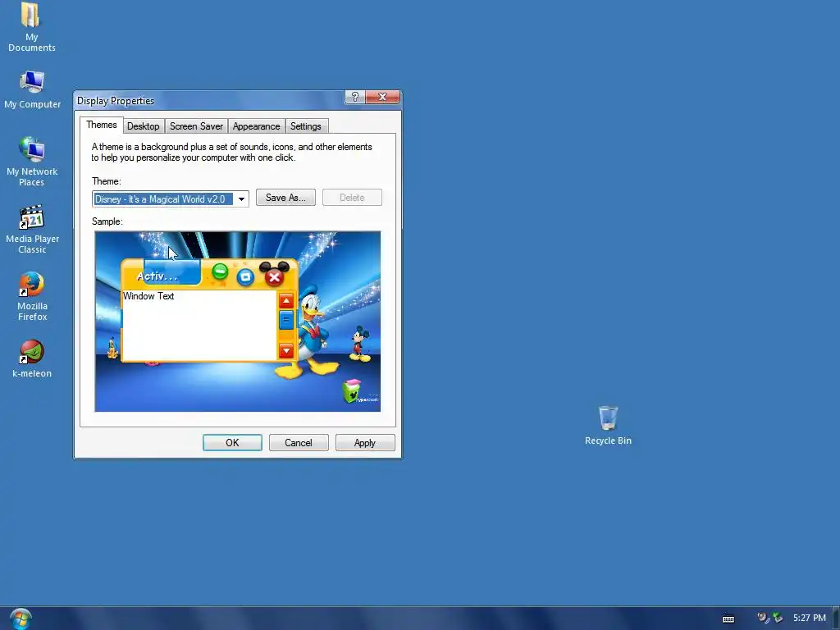Click the Display Properties title bar
This screenshot has width=840, height=630.
(x=209, y=101)
